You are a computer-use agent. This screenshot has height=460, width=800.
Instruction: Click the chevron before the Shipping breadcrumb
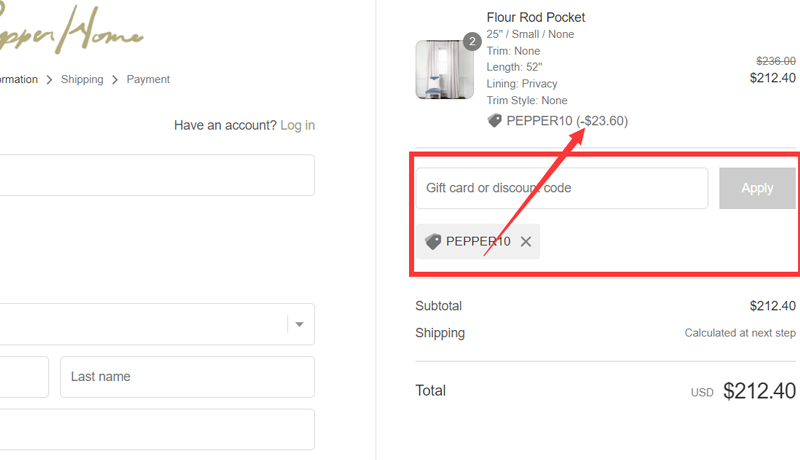[49, 80]
